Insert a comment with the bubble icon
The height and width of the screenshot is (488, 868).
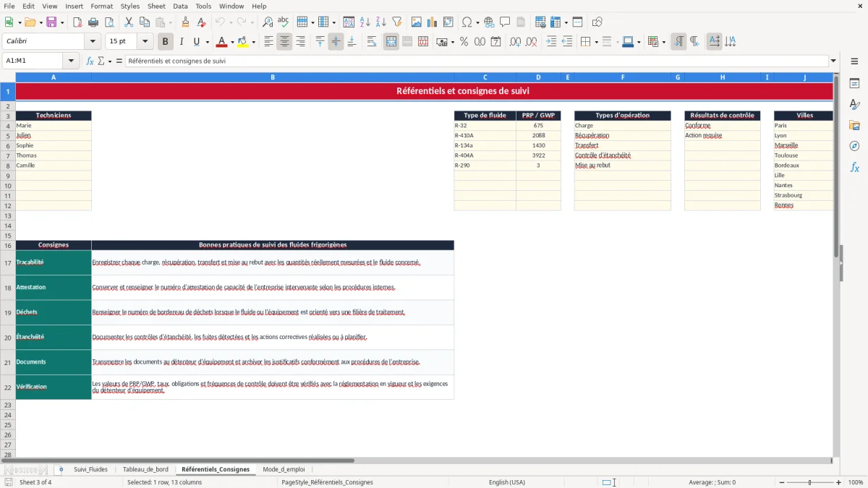(x=505, y=22)
